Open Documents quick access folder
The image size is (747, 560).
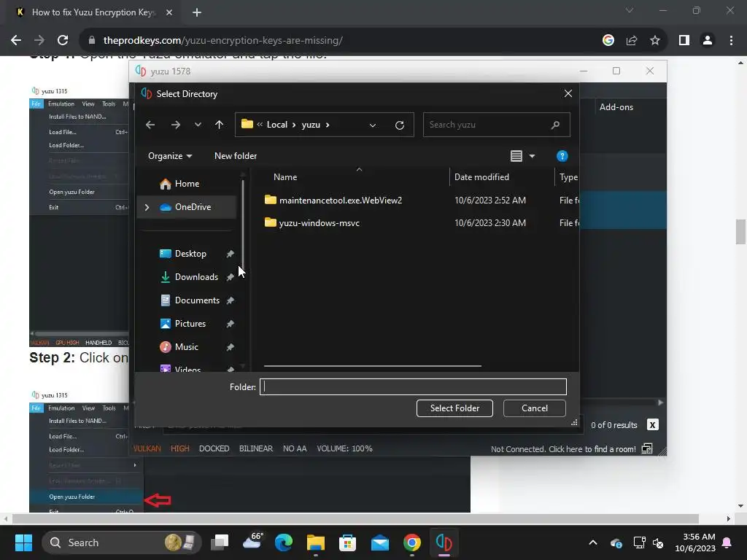click(x=197, y=300)
